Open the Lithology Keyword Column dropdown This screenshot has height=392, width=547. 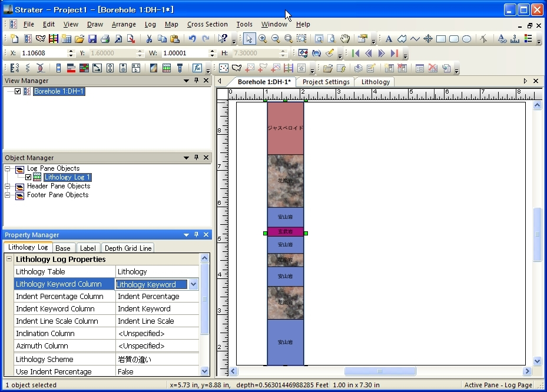[193, 284]
